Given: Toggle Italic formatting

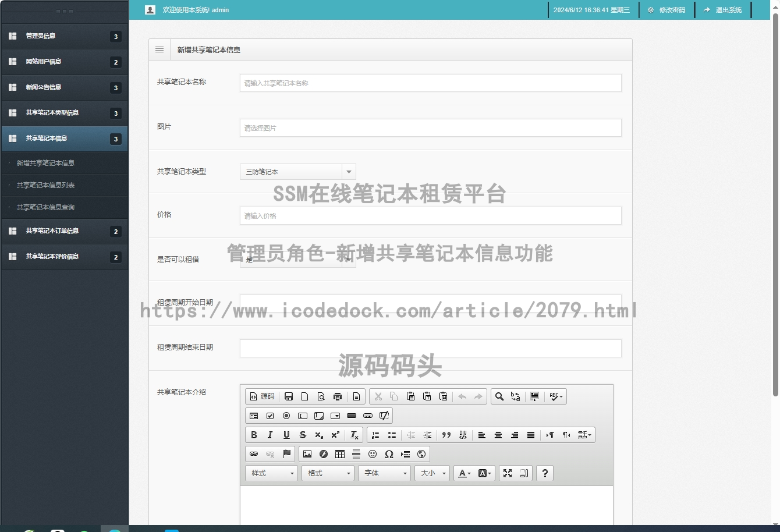Looking at the screenshot, I should (270, 435).
